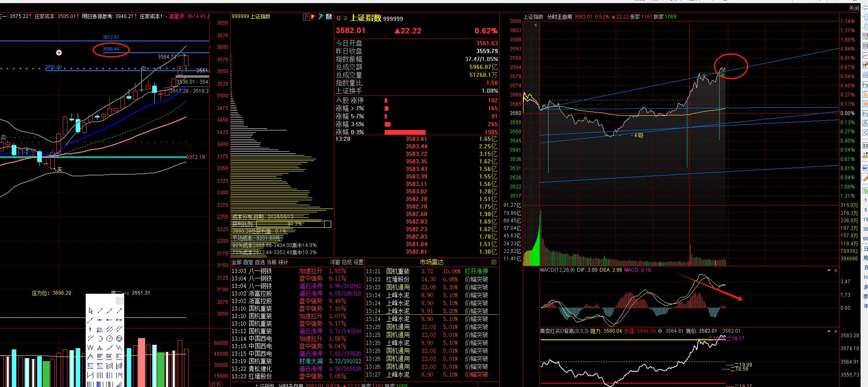Image resolution: width=868 pixels, height=387 pixels.
Task: Click the 3612.57 price line label
Action: (111, 37)
